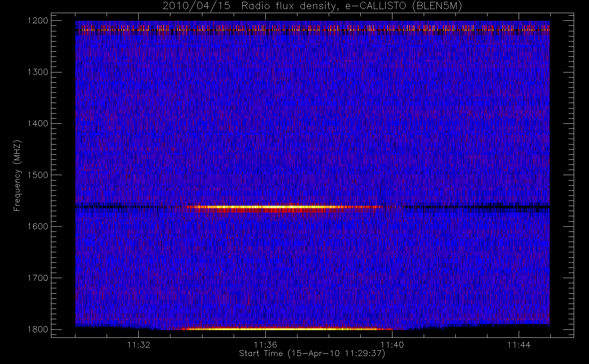Image resolution: width=589 pixels, height=364 pixels.
Task: Click the plot title "2010/04/15 Radio flux density, e-CALLISTO (BLEN5M)"
Action: (312, 6)
